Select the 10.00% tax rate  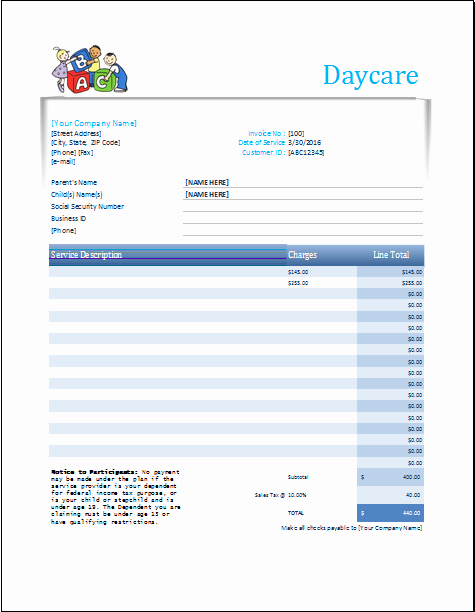point(297,495)
